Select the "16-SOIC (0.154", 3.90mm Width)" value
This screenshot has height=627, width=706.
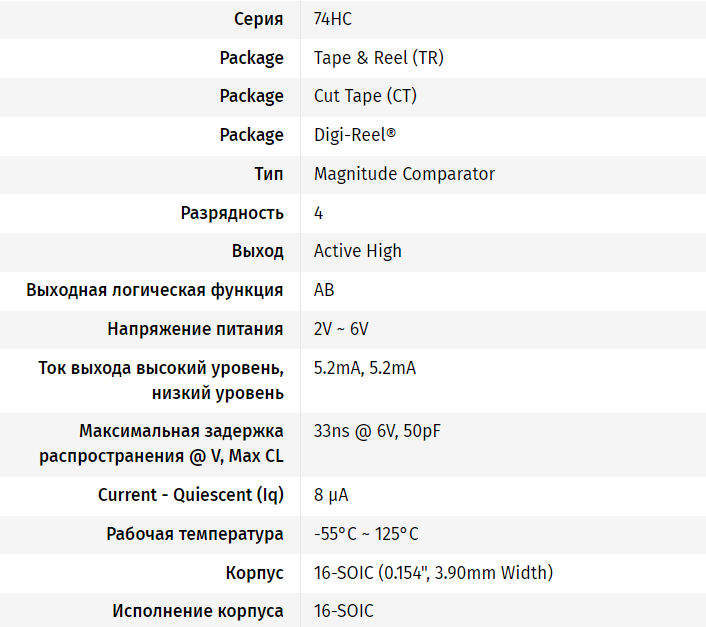pyautogui.click(x=433, y=573)
